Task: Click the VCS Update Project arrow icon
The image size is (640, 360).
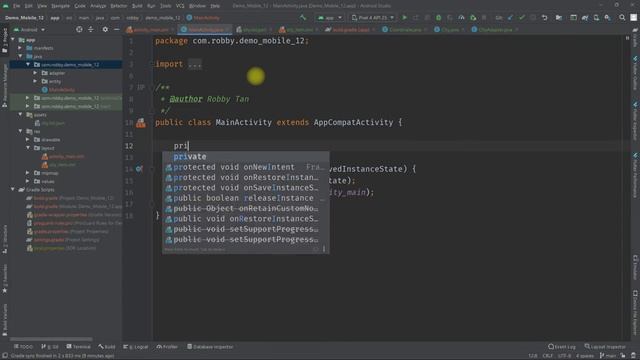Action: tap(510, 18)
